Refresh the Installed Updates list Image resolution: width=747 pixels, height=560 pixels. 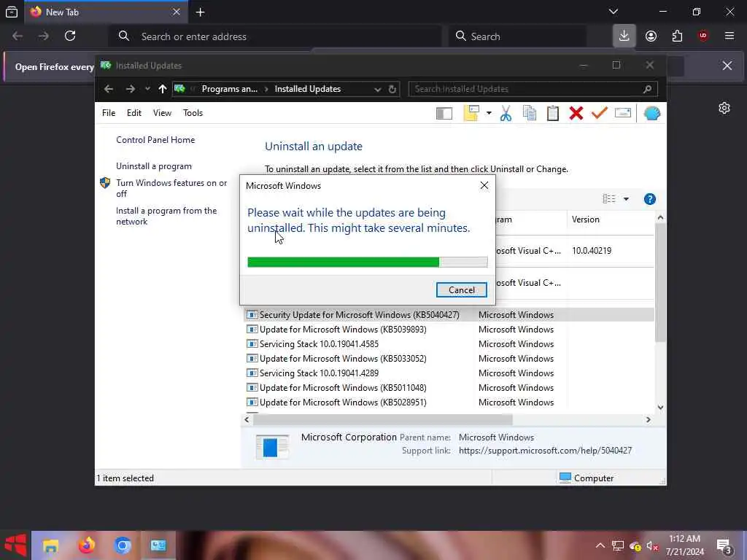point(392,89)
